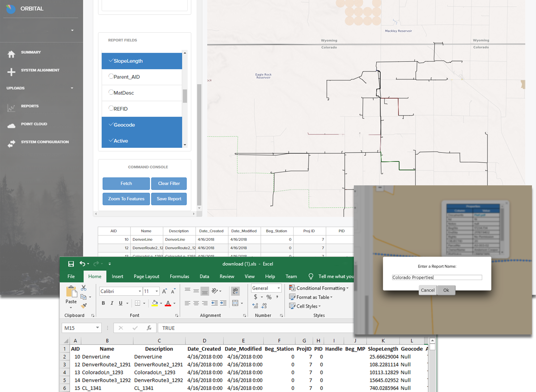Click the Copy icon in Clipboard group
Image resolution: width=536 pixels, height=392 pixels.
[x=84, y=297]
